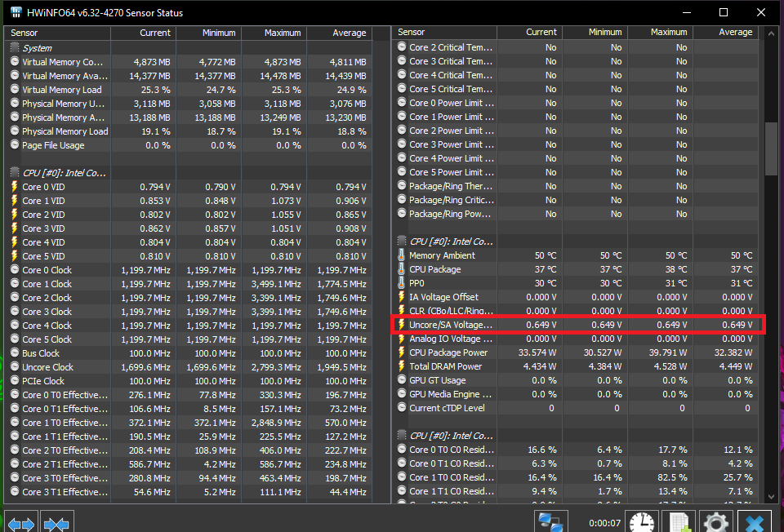
Task: Click the icon beside Current cTDP Level
Action: point(402,408)
